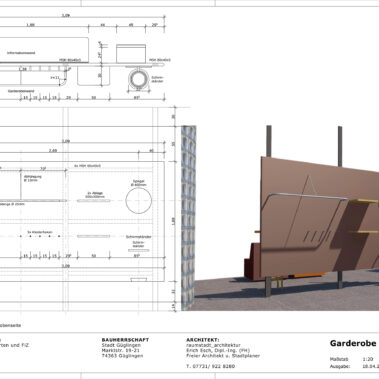Select the 'Abhängung Ø 15mm' annotation

(33, 178)
